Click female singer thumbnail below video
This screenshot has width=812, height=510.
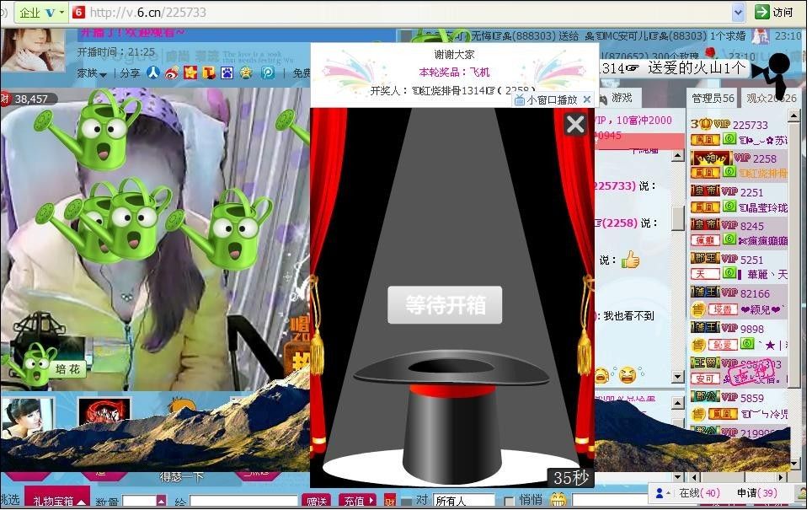tap(27, 418)
